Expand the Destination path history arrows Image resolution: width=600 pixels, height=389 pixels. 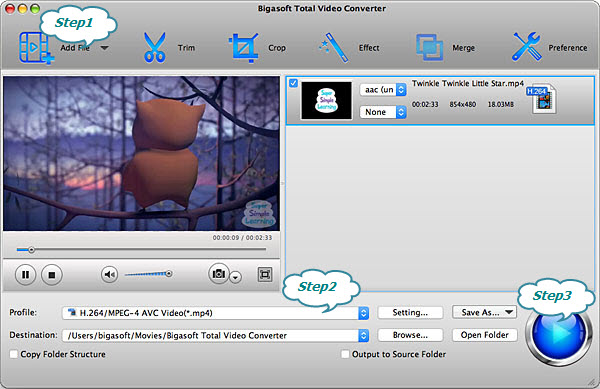[x=364, y=336]
